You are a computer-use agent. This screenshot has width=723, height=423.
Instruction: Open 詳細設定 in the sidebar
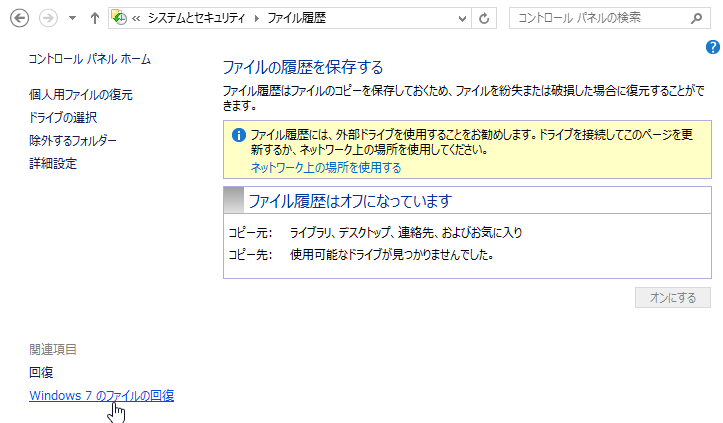[x=53, y=164]
